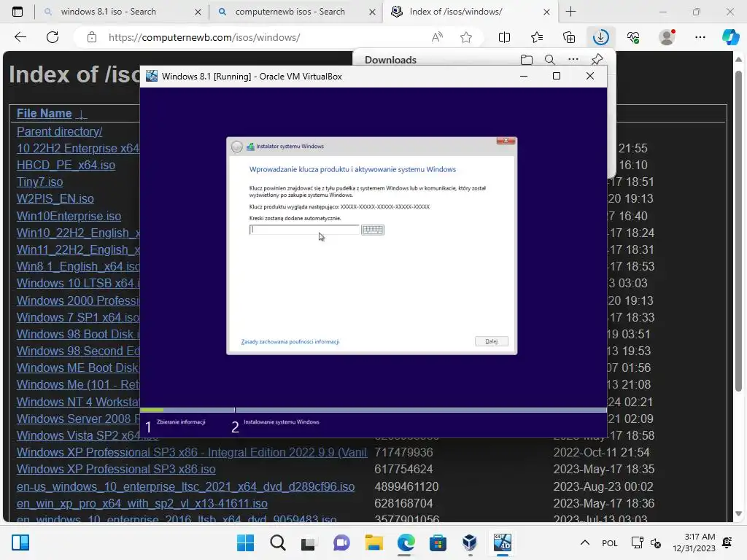Open the Favorites list icon
Viewport: 747px width, 560px height.
536,37
